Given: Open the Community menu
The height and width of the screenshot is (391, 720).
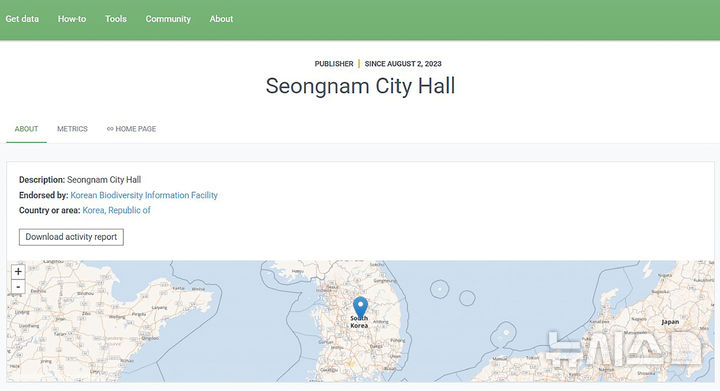Looking at the screenshot, I should pos(168,19).
